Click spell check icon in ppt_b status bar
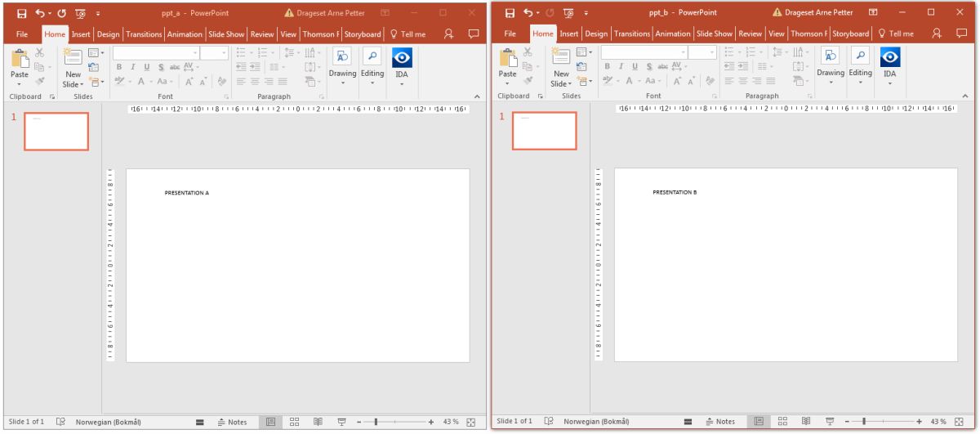 [549, 422]
